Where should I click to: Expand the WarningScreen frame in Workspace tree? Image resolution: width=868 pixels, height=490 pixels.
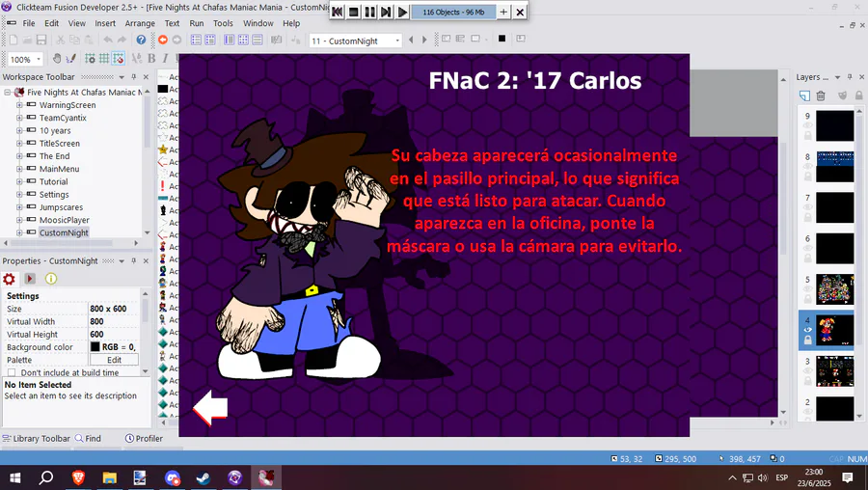[19, 104]
